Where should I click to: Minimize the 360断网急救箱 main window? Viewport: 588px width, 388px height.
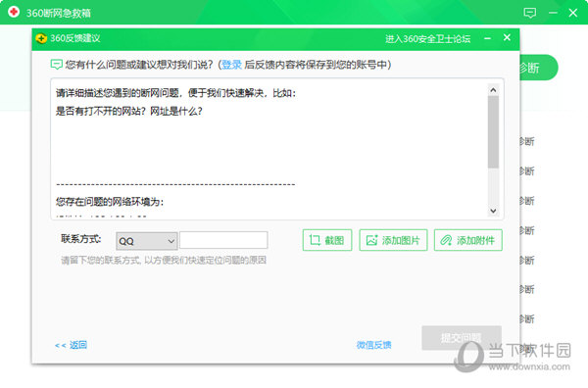[553, 13]
